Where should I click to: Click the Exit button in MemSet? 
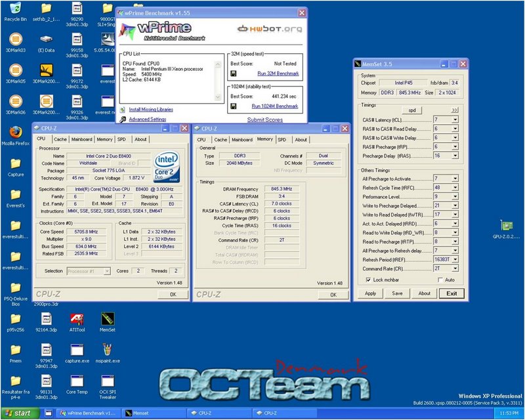point(451,293)
